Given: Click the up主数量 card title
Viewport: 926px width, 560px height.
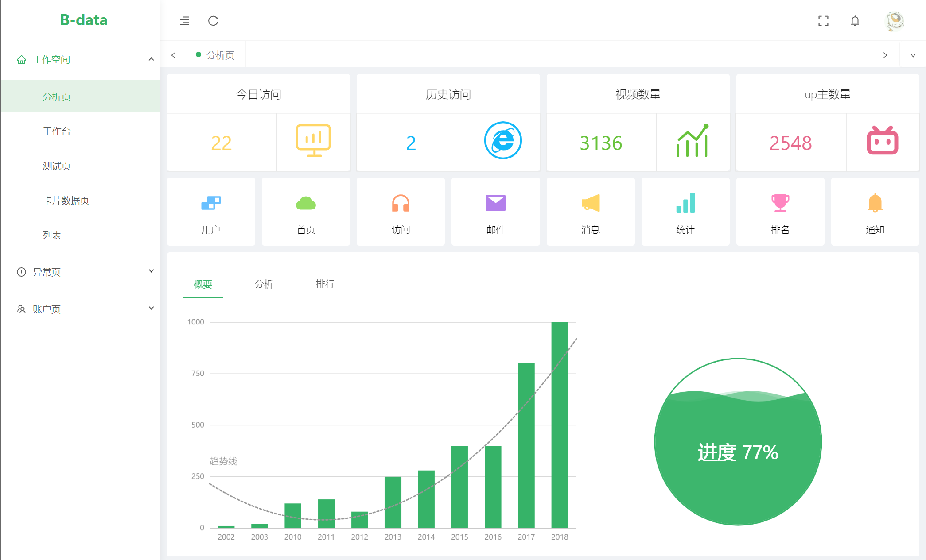Looking at the screenshot, I should click(x=828, y=94).
